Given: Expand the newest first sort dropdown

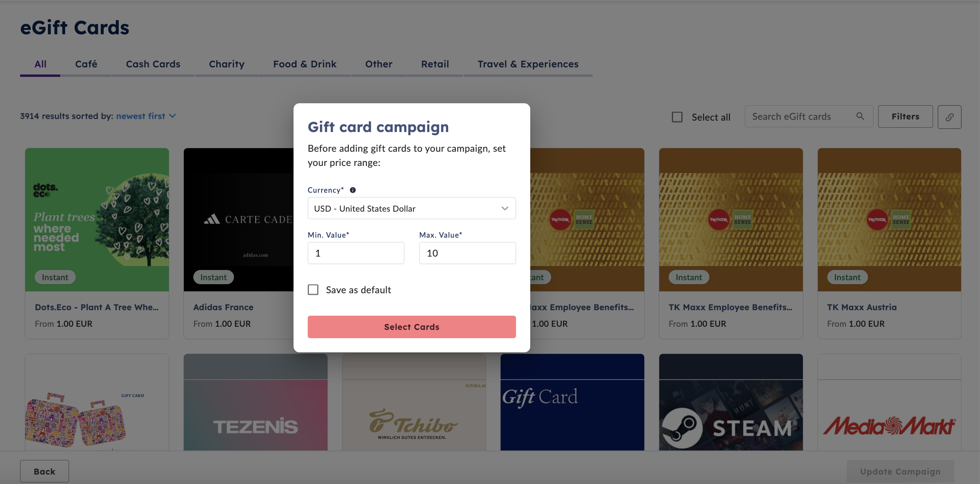Looking at the screenshot, I should [x=146, y=116].
